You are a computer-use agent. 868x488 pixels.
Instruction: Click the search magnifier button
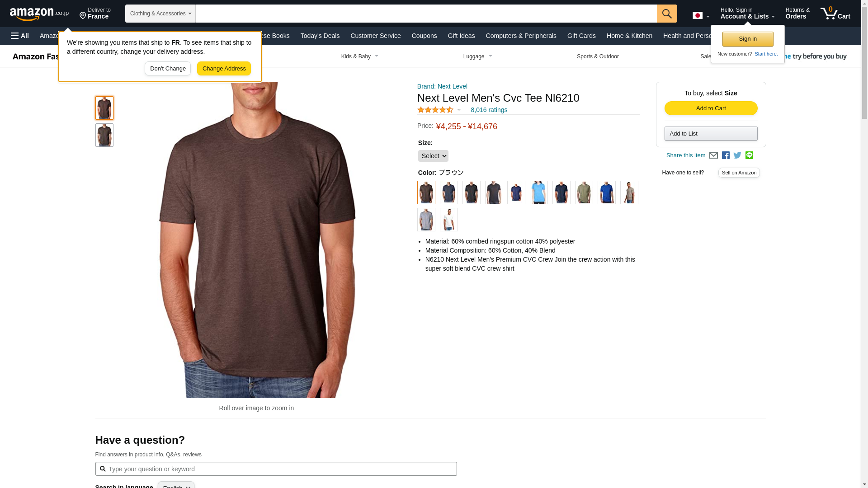click(x=667, y=14)
